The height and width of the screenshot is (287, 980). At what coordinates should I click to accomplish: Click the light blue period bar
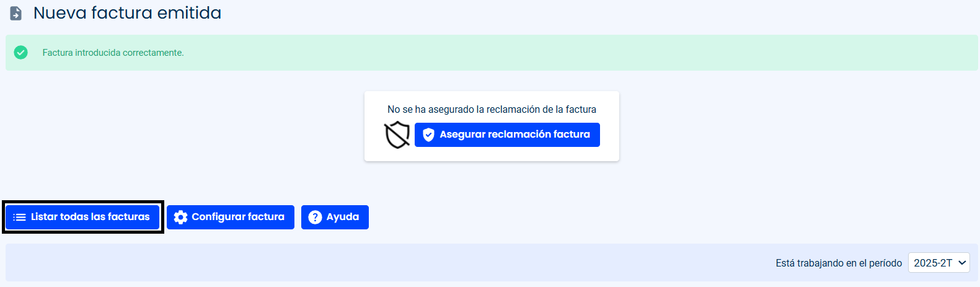coord(492,263)
